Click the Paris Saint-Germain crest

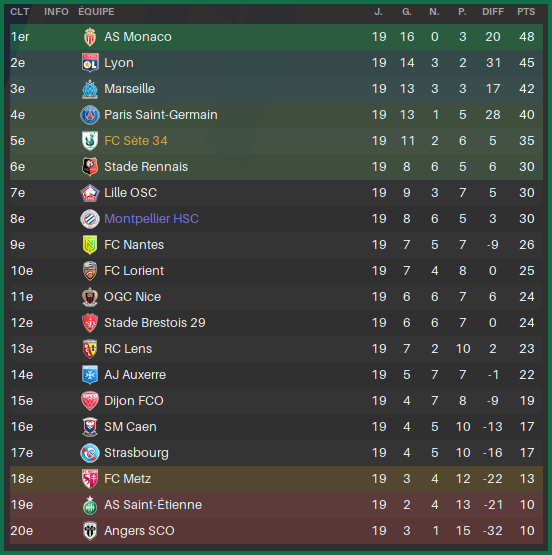tap(90, 115)
